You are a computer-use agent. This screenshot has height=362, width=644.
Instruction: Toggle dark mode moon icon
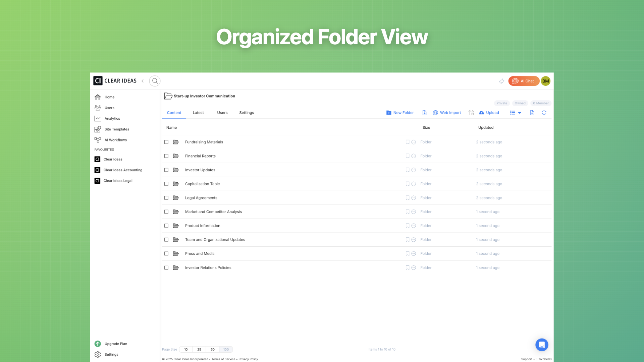coord(501,81)
